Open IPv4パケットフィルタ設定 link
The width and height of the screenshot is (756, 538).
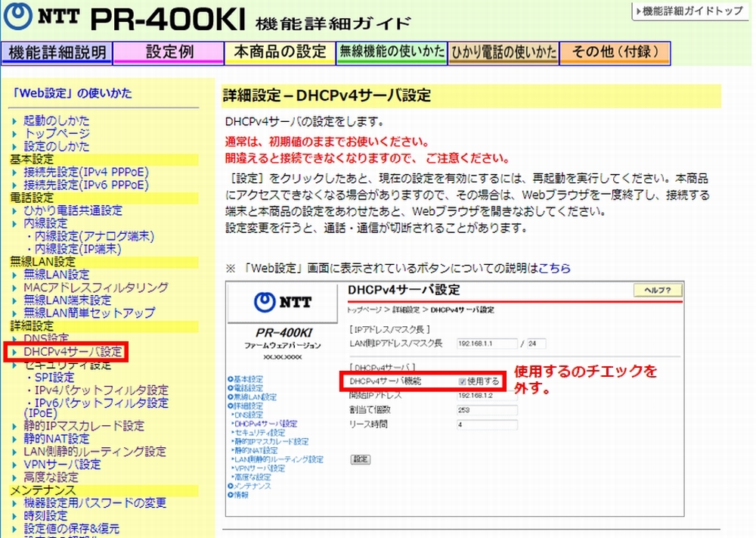(101, 390)
